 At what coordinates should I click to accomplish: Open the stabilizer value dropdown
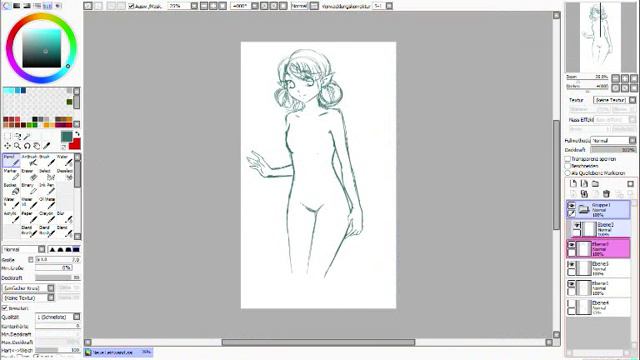tap(389, 6)
